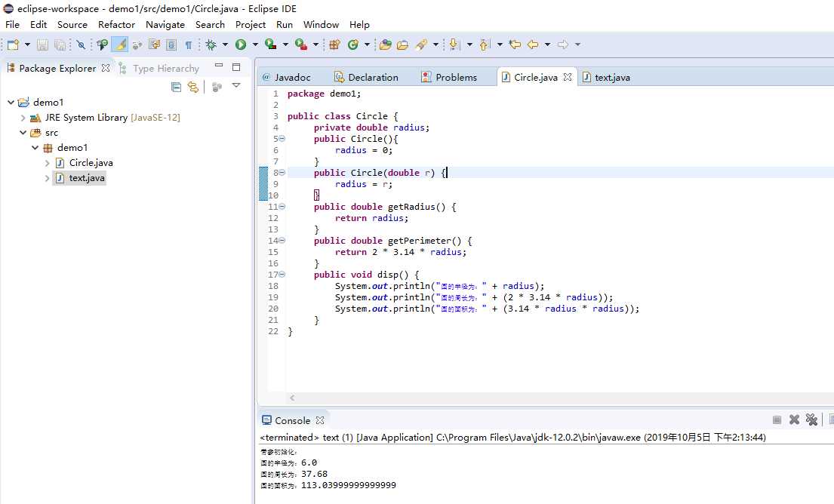
Task: Toggle Show Whitespace Characters pilcrow icon
Action: pyautogui.click(x=188, y=45)
